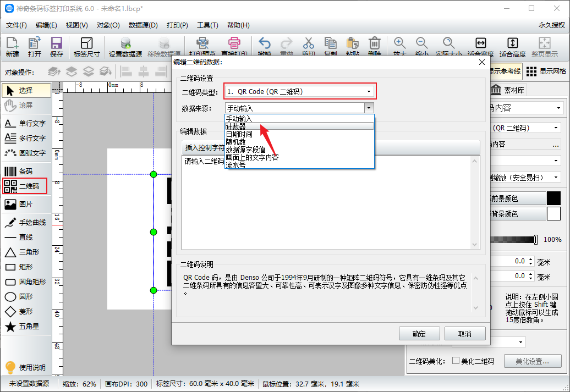Viewport: 570px width, 392px height.
Task: Choose 数据源字段值 from the list
Action: click(x=299, y=150)
